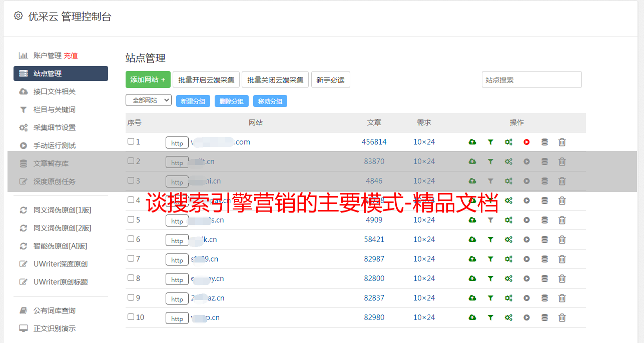Open gears settings icon for row 7

(x=508, y=259)
